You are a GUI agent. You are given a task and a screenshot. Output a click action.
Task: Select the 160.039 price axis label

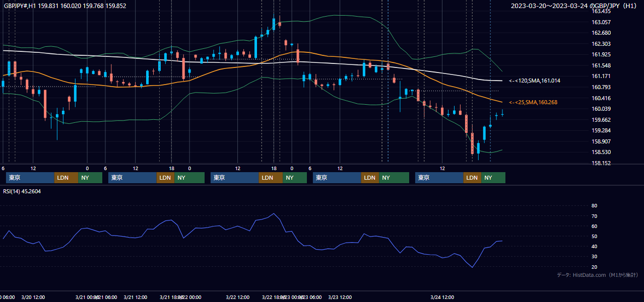(601, 109)
